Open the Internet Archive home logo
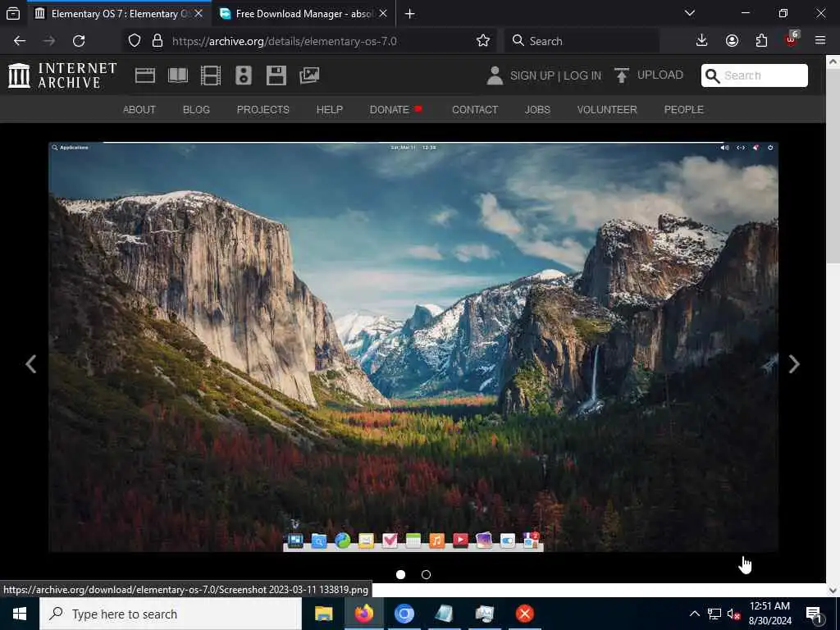This screenshot has height=630, width=840. point(62,75)
